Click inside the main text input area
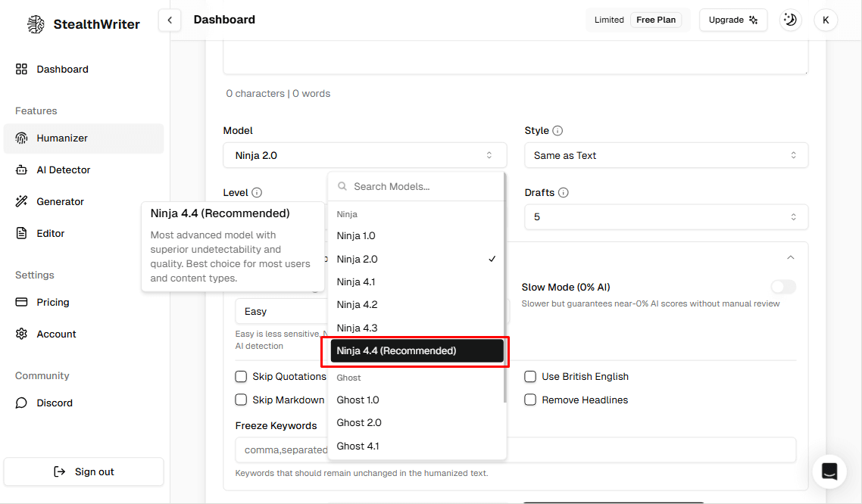 point(516,58)
